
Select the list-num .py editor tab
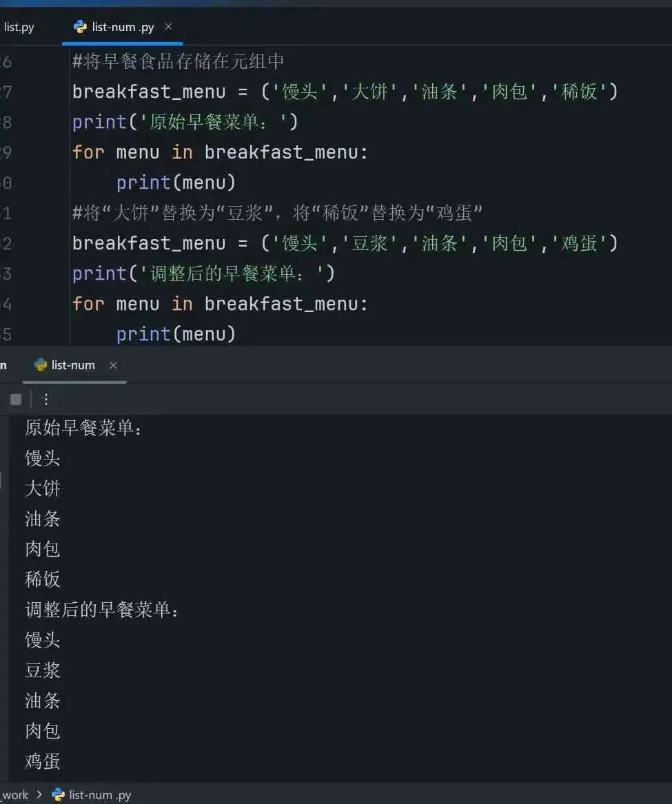point(123,27)
